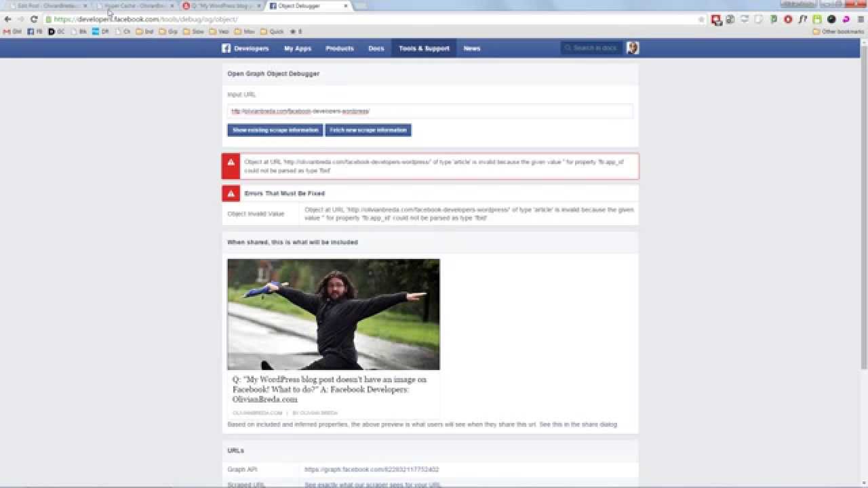Click the green square extension icon

click(x=817, y=19)
